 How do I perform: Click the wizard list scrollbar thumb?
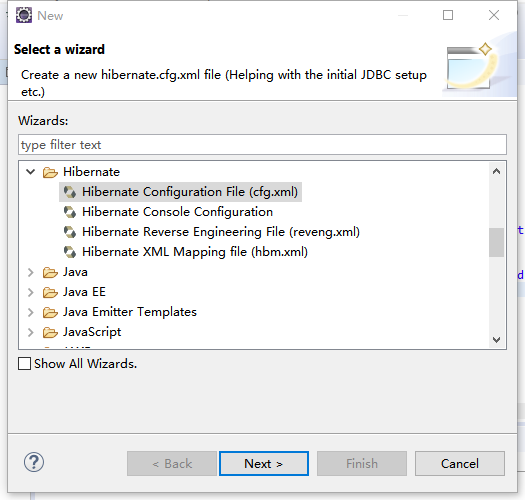coord(496,242)
